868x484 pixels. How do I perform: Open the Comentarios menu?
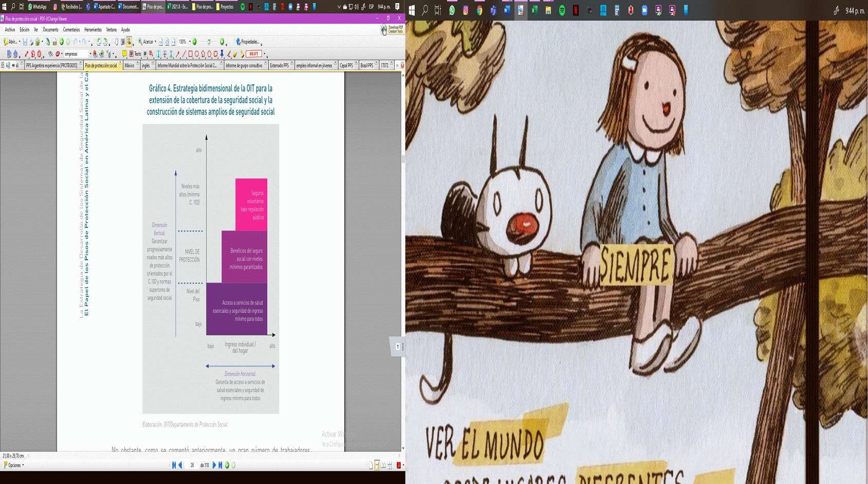71,29
